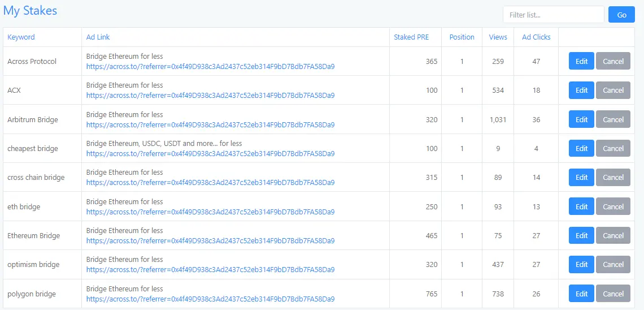Edit the polygon bridge stake
Screen dimensions: 644x310
[x=581, y=294]
